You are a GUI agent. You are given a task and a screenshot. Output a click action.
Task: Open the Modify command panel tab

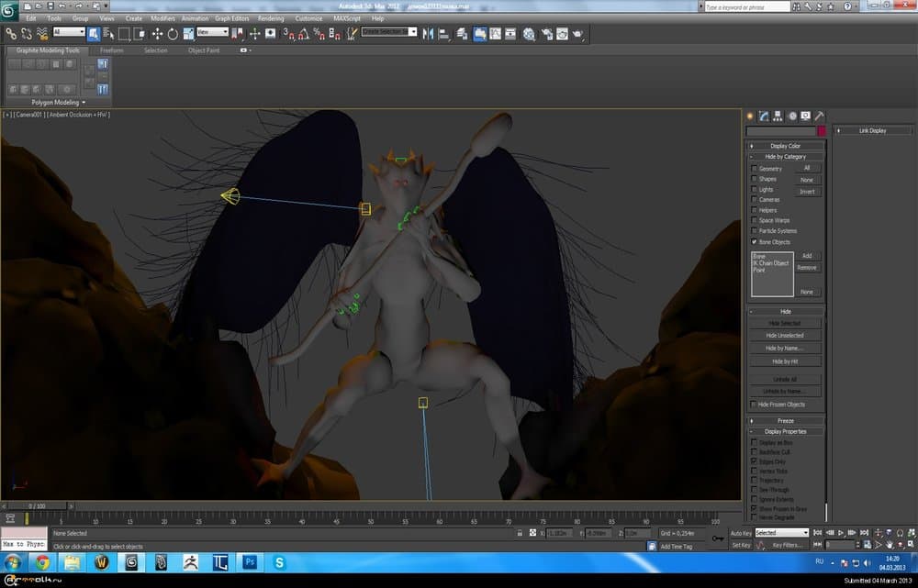tap(763, 116)
